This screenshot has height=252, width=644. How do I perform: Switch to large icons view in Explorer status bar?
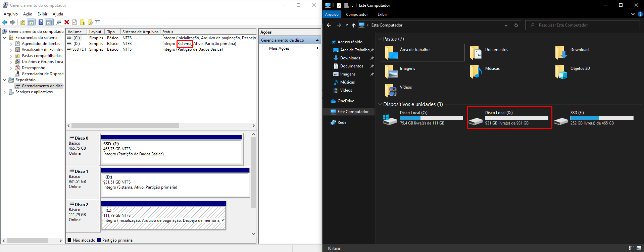(639, 248)
